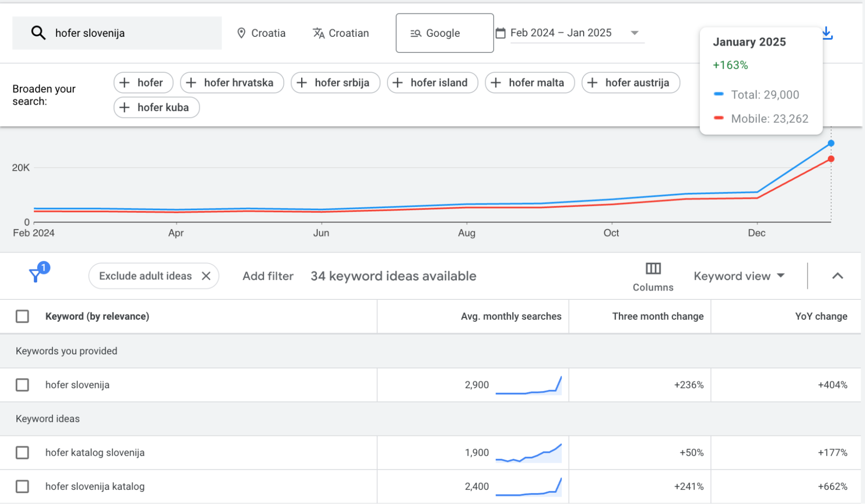Download keyword ideas with download icon
865x504 pixels.
coord(827,33)
